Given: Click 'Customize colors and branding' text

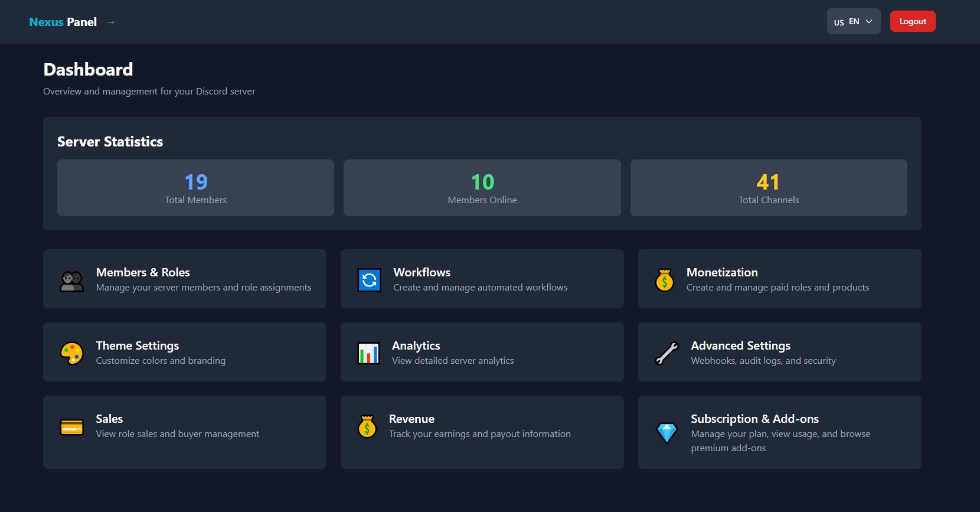Looking at the screenshot, I should (x=161, y=361).
